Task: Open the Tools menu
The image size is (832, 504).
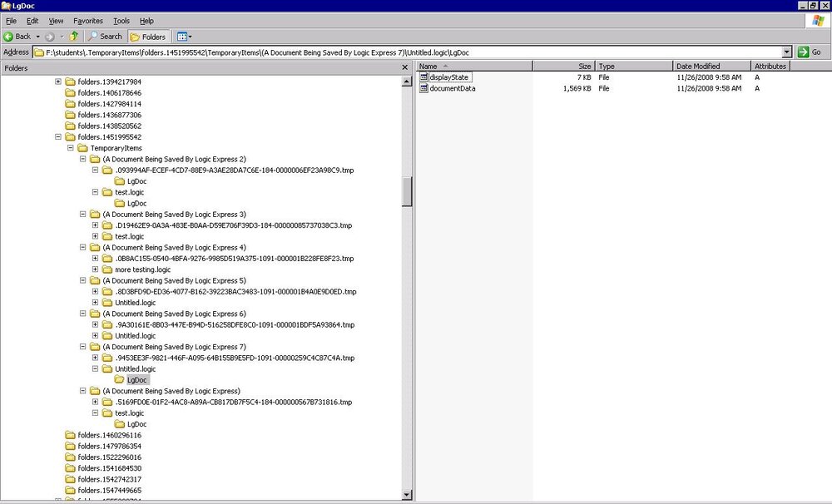Action: tap(121, 21)
